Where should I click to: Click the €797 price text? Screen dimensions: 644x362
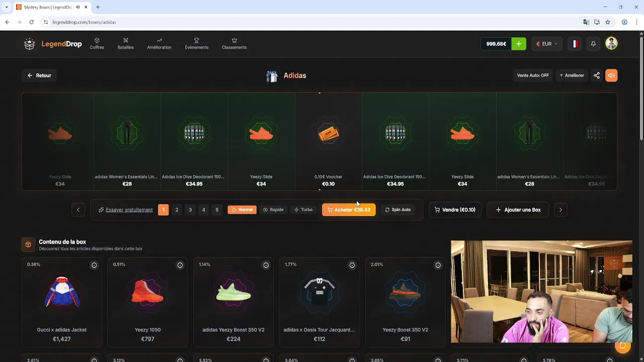pyautogui.click(x=147, y=339)
